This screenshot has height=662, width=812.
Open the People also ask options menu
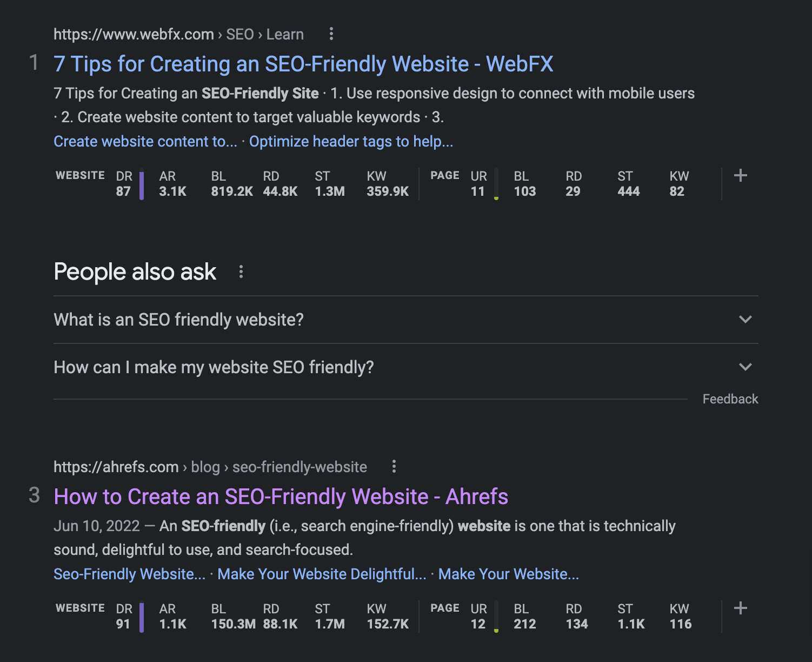click(x=241, y=272)
